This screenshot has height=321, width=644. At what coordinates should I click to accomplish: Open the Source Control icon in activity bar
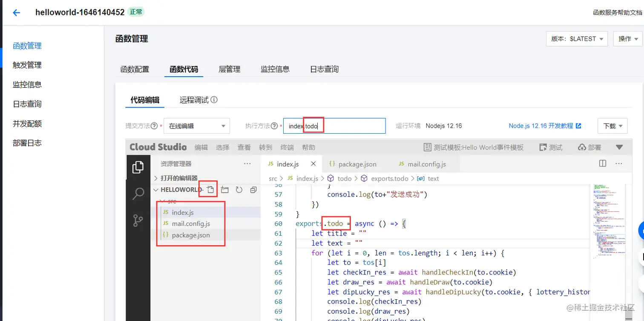[x=138, y=220]
